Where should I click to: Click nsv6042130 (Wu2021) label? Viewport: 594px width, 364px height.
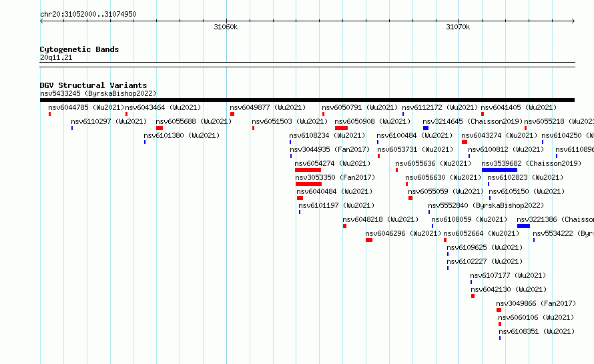click(x=509, y=289)
